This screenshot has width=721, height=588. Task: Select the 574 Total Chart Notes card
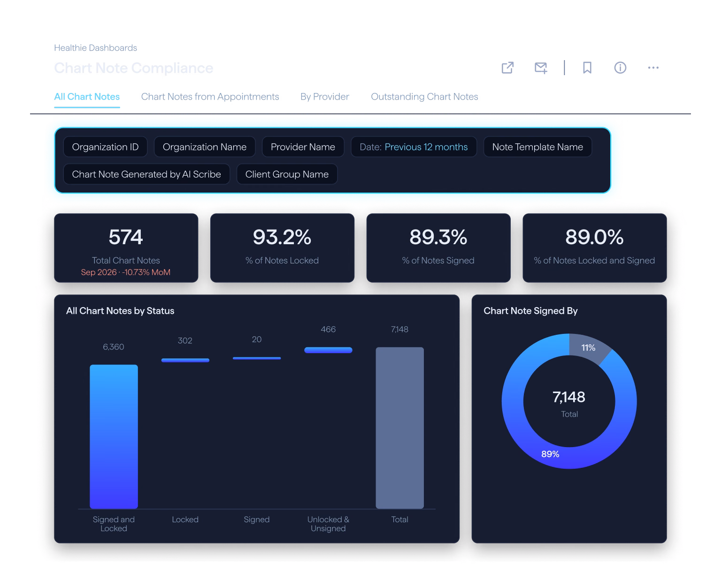pyautogui.click(x=126, y=248)
